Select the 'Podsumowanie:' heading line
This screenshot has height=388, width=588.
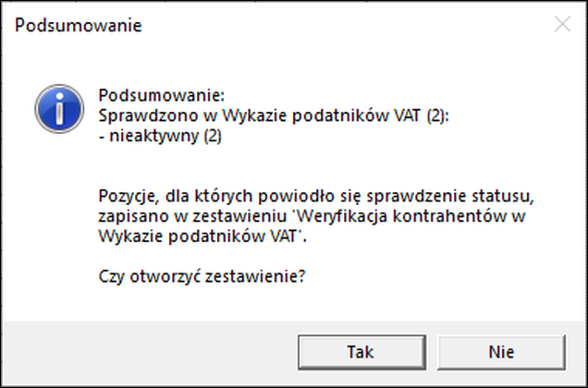click(161, 95)
